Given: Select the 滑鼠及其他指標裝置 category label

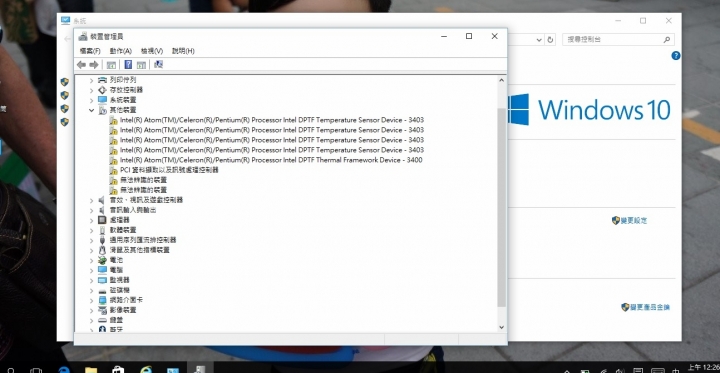Looking at the screenshot, I should (x=140, y=250).
